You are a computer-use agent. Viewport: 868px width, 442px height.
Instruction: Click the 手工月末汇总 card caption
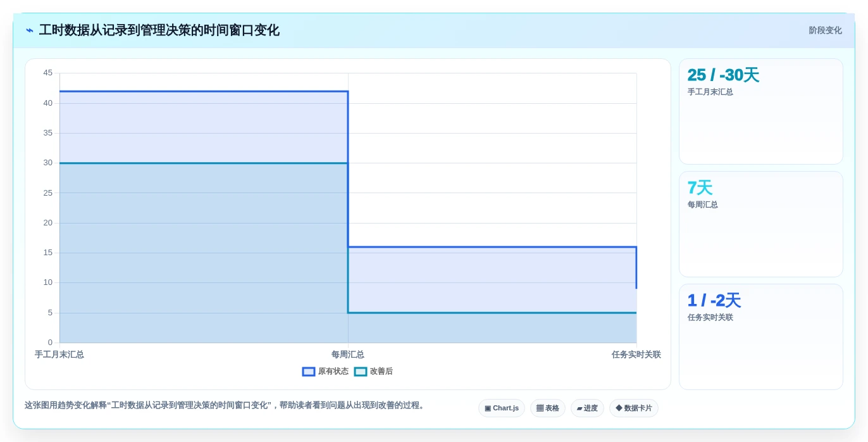point(710,92)
